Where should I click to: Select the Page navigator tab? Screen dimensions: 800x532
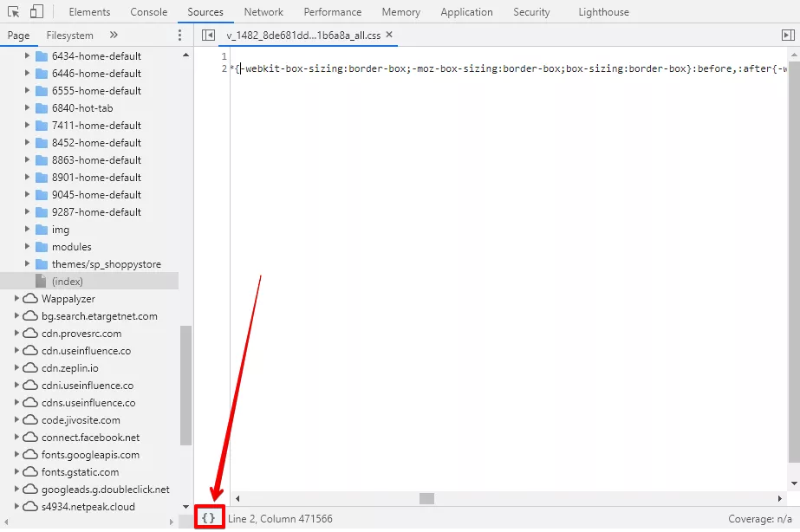(x=18, y=36)
